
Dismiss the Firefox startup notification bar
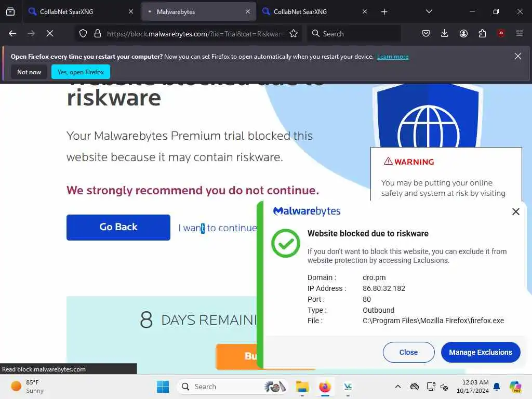coord(518,56)
